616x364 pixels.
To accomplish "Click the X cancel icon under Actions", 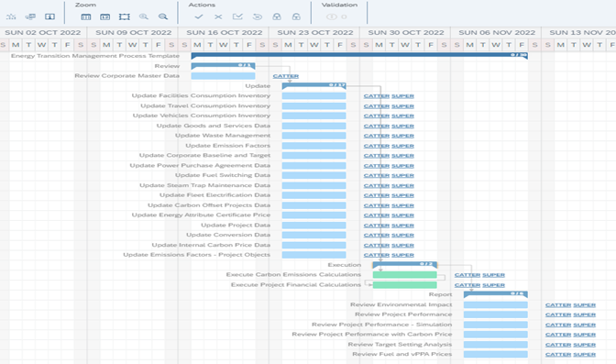I will [218, 17].
